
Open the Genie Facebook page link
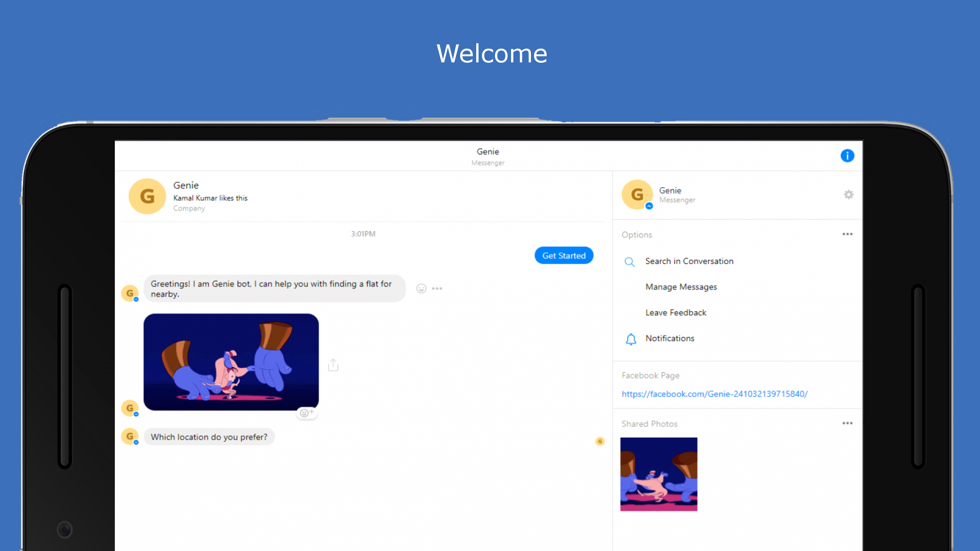[714, 394]
